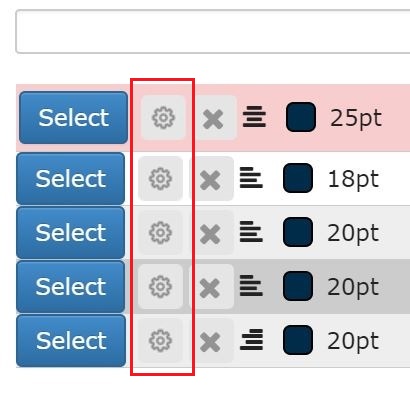The image size is (410, 394).
Task: Click gear icon in the white 20pt row
Action: 160,232
